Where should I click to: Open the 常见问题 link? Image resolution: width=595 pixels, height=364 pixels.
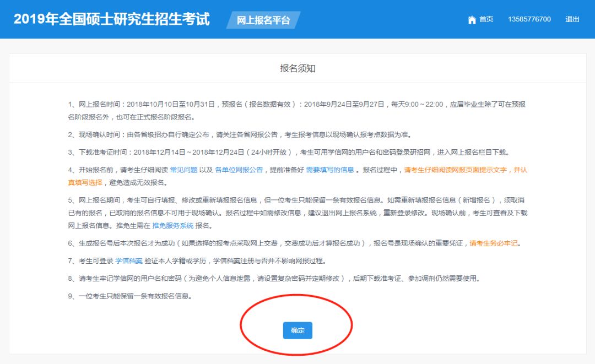(185, 170)
